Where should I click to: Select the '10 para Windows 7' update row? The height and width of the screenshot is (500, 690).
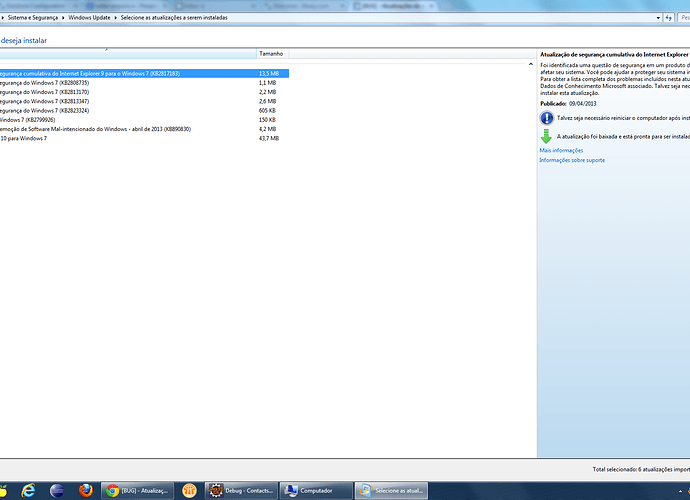[144, 138]
